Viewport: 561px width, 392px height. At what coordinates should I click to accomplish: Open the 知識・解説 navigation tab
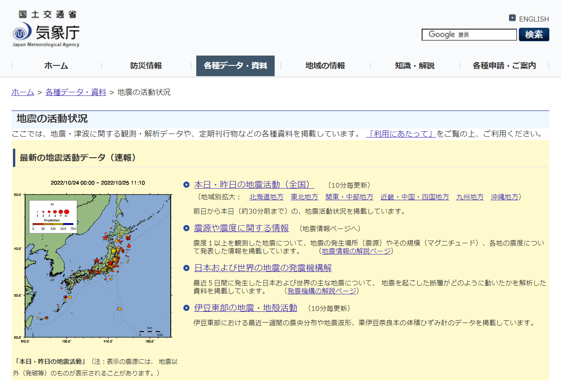(415, 66)
